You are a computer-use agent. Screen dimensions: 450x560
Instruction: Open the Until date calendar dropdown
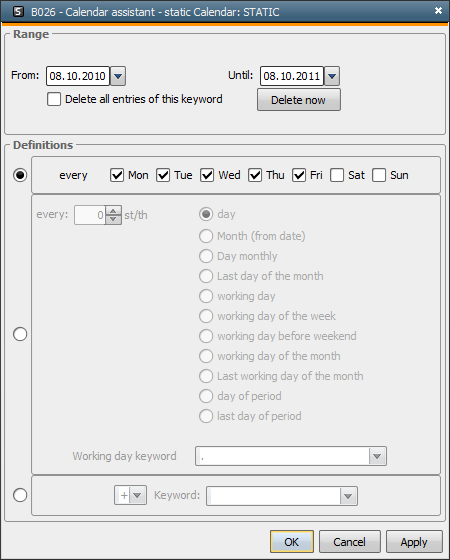[x=332, y=76]
